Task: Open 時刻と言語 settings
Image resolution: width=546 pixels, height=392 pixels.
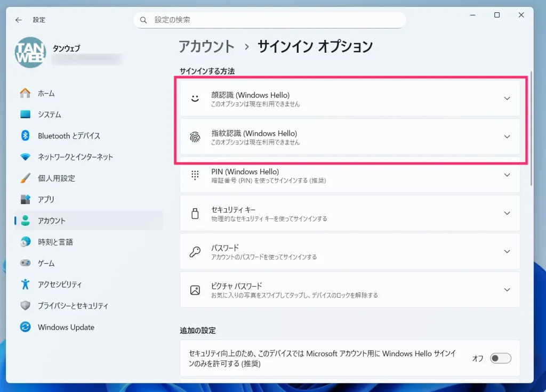Action: point(89,242)
